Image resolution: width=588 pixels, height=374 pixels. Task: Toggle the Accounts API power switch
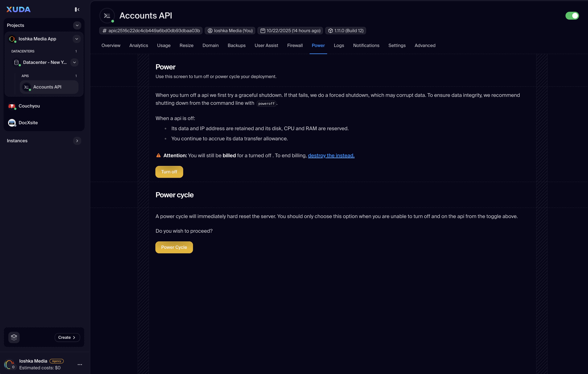pyautogui.click(x=572, y=16)
